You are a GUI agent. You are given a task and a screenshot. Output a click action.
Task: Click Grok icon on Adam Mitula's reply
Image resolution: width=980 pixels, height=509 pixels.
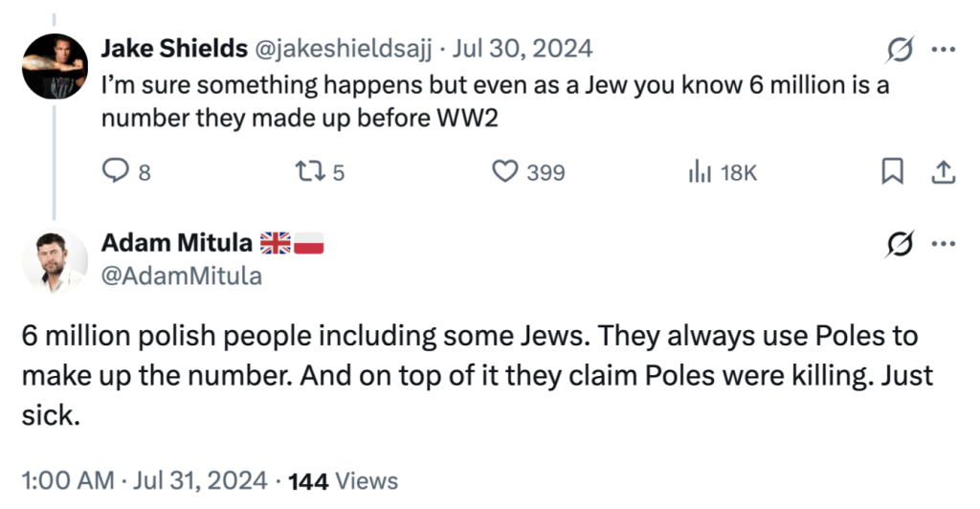(x=901, y=245)
